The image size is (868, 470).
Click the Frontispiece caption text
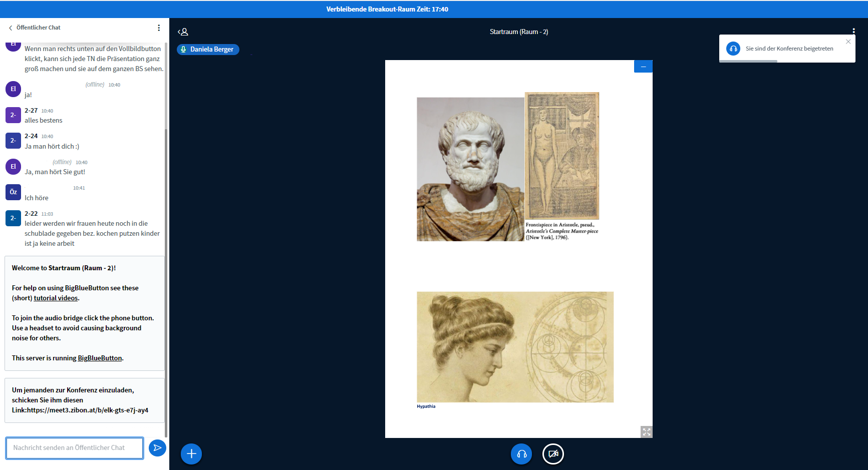tap(562, 231)
